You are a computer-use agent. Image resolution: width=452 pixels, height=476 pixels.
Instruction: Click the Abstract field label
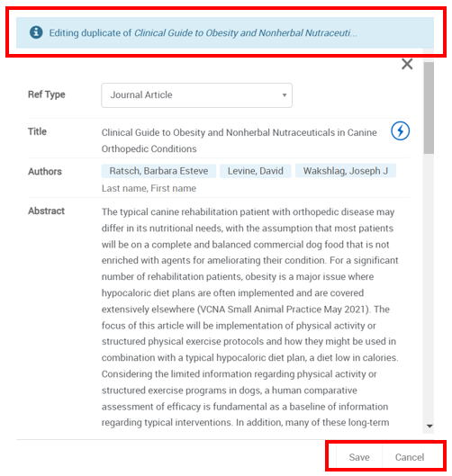(x=46, y=211)
